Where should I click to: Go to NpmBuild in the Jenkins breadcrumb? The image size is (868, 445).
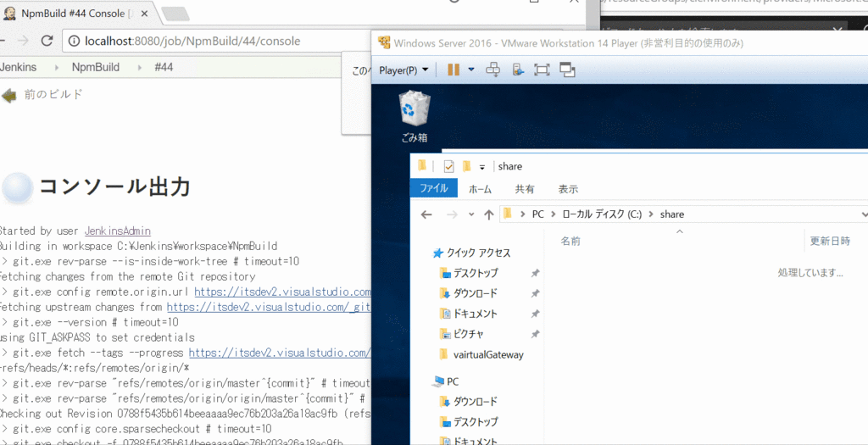[95, 68]
